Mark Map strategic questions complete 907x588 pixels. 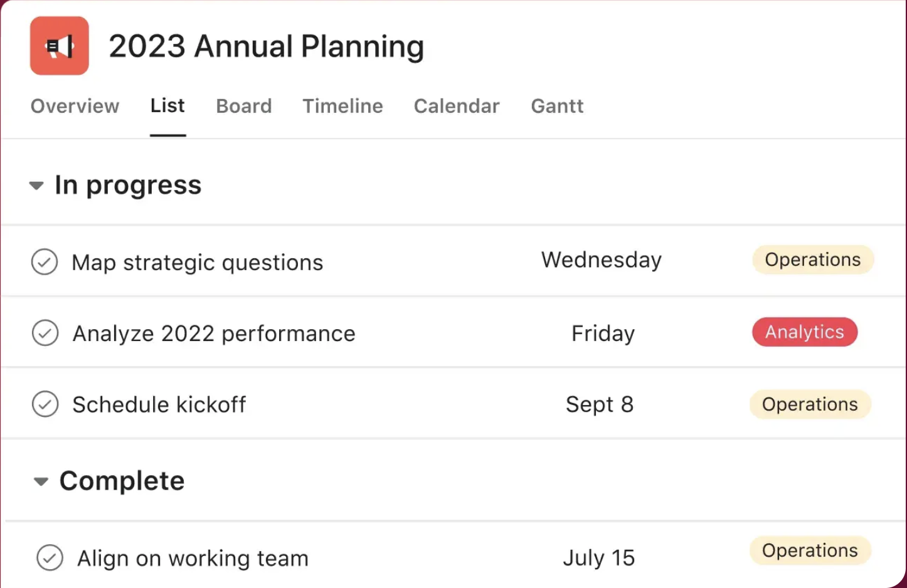[45, 262]
